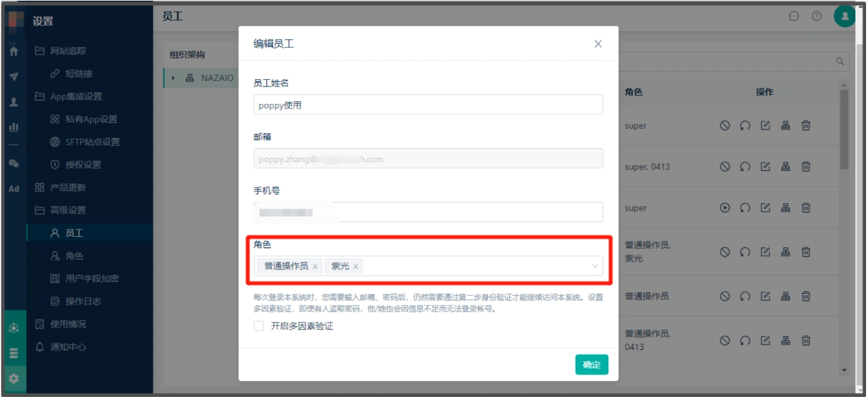Screen dimensions: 868x397
Task: Open 通知中心 menu item
Action: point(68,347)
